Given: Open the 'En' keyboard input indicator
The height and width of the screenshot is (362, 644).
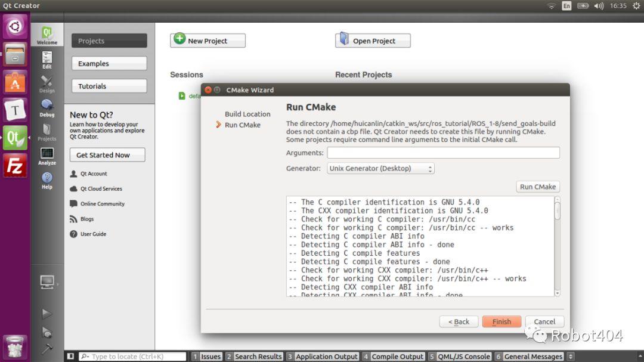Looking at the screenshot, I should click(566, 6).
